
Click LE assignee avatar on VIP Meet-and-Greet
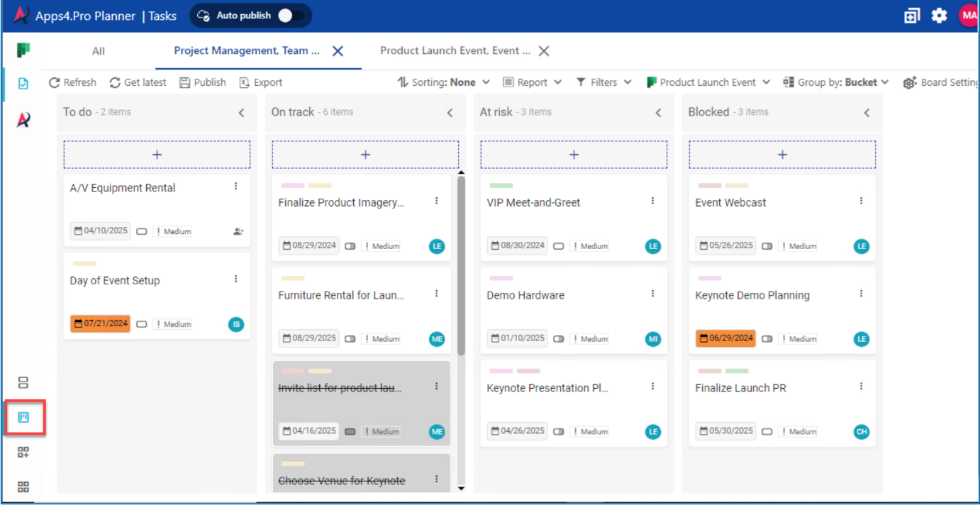652,246
